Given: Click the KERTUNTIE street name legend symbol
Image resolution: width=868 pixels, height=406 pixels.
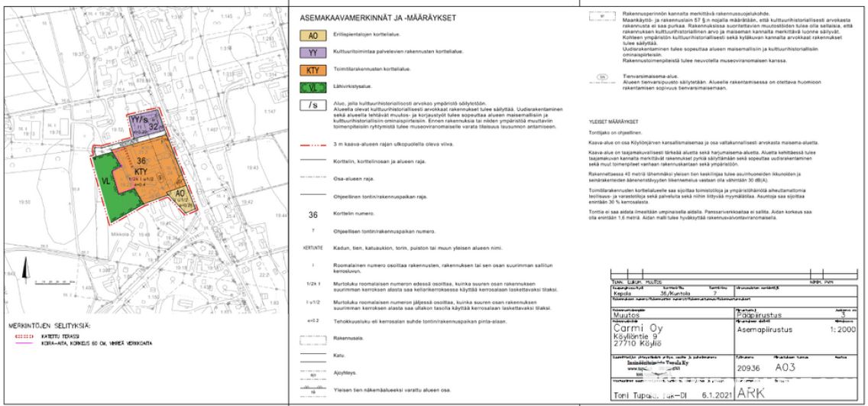Looking at the screenshot, I should [312, 248].
